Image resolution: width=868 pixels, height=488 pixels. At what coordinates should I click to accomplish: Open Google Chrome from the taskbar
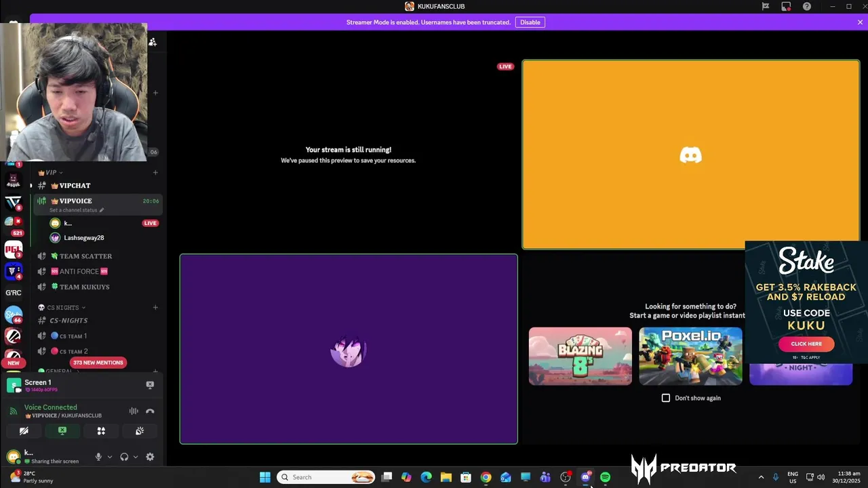tap(486, 477)
